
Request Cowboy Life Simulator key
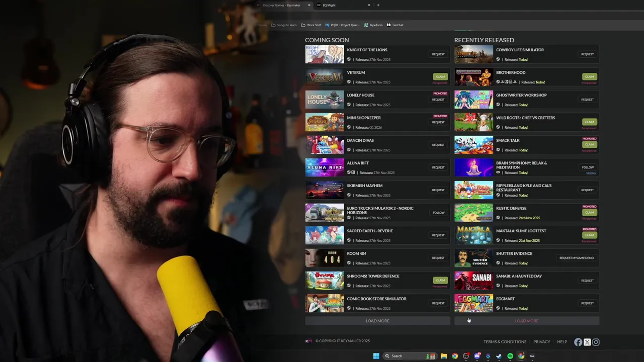[588, 54]
